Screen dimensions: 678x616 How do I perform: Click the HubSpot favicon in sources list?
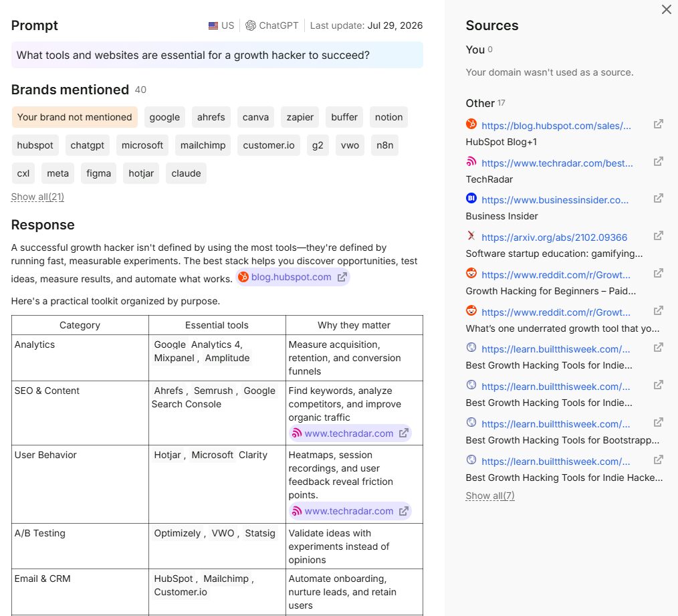[x=471, y=124]
